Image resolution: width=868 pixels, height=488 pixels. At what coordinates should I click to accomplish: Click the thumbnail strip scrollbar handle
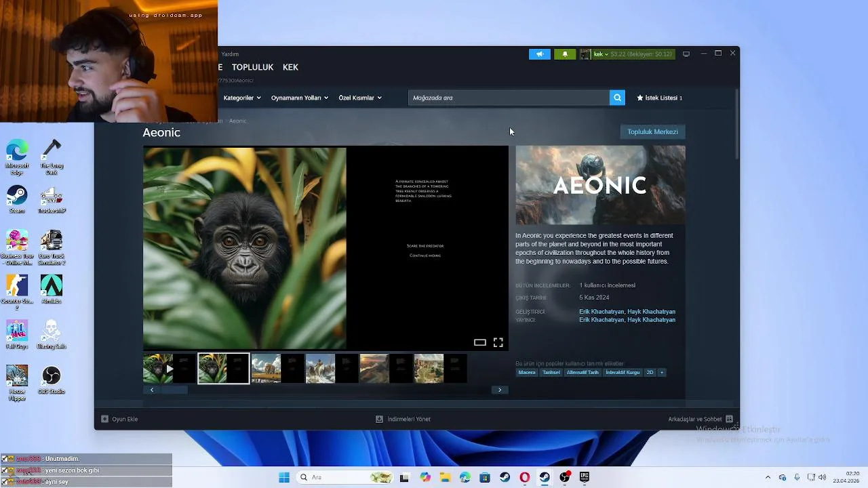[x=173, y=390]
